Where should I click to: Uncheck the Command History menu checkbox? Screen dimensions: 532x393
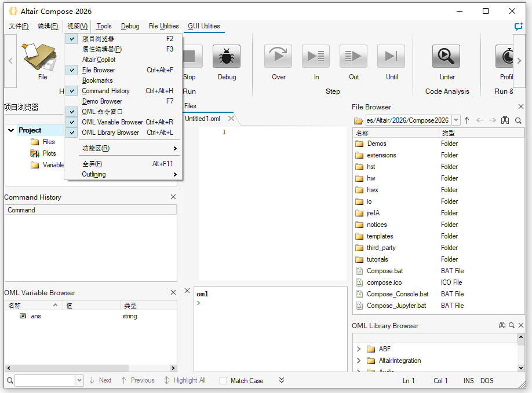pos(72,91)
